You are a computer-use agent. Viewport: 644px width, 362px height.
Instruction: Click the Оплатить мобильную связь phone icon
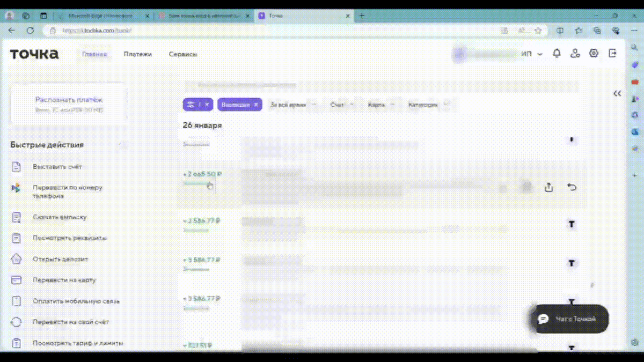(16, 301)
